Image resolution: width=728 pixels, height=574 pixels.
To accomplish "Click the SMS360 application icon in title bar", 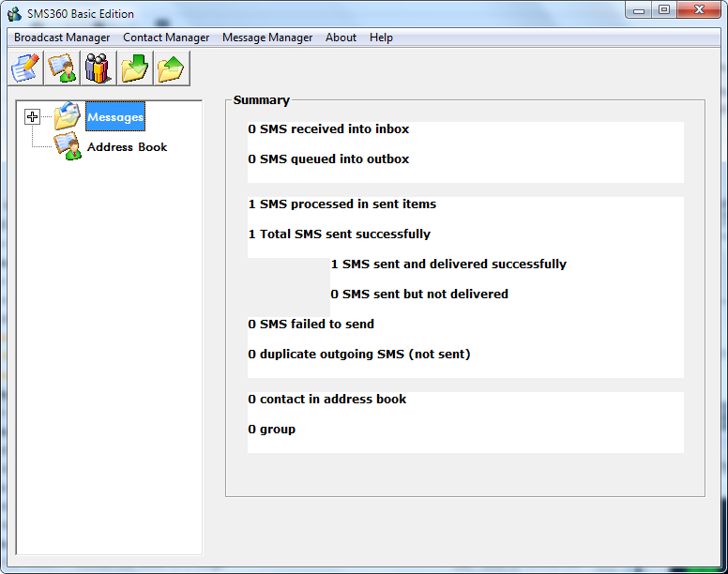I will coord(14,13).
